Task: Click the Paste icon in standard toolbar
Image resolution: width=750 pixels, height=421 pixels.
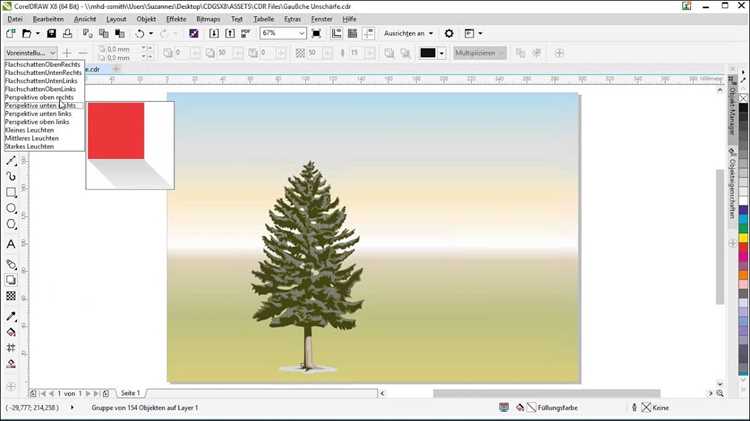Action: 120,33
